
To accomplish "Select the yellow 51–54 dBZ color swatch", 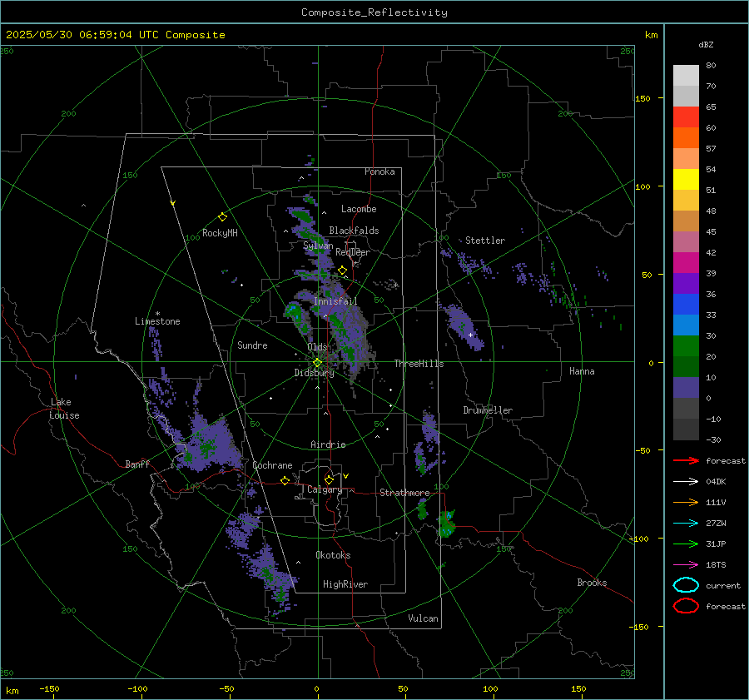I will 686,180.
